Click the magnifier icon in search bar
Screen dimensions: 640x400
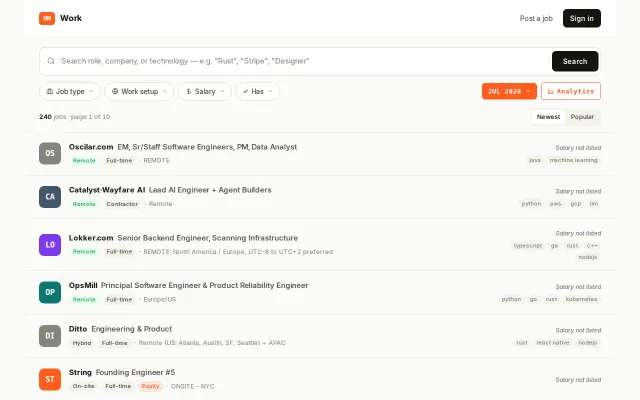pos(51,61)
